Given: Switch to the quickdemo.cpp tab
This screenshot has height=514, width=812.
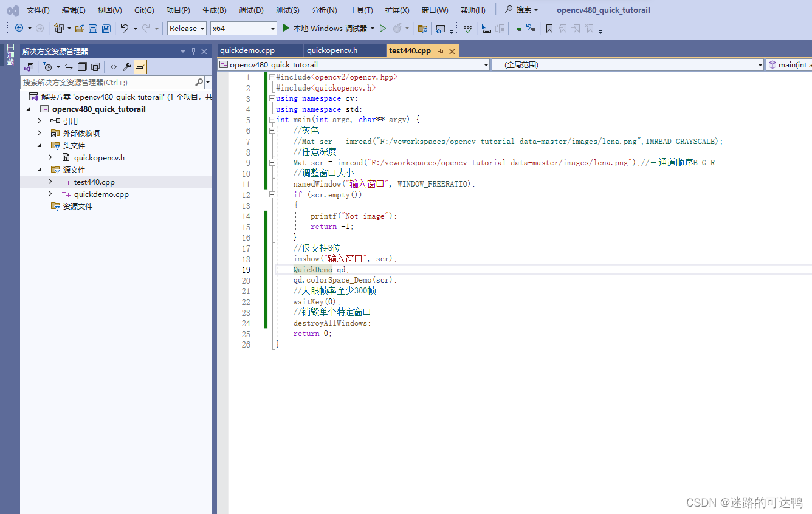Looking at the screenshot, I should pyautogui.click(x=260, y=50).
